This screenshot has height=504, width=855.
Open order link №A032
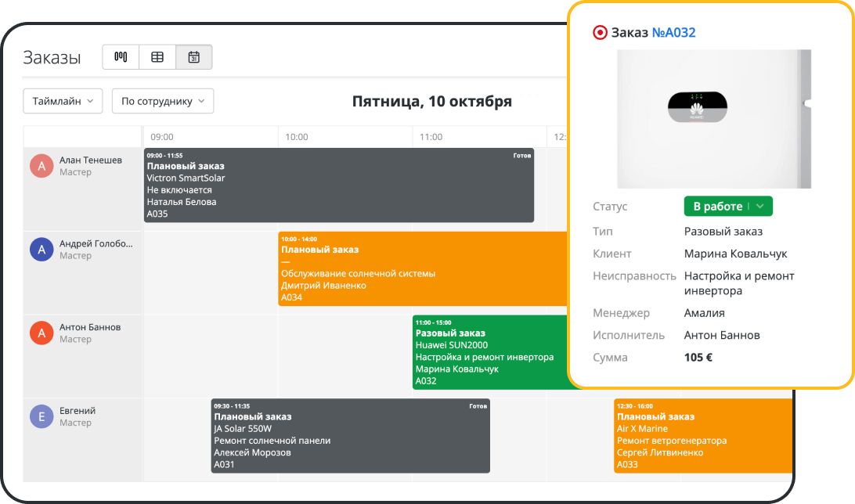[673, 33]
